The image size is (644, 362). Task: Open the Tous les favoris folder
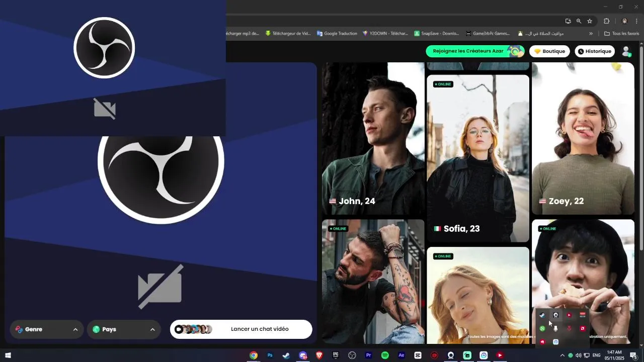[x=622, y=34]
